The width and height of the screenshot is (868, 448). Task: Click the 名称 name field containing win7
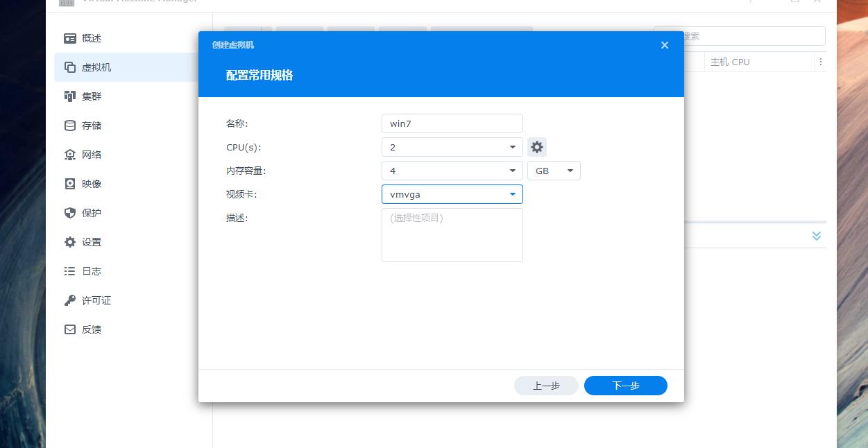(x=452, y=123)
